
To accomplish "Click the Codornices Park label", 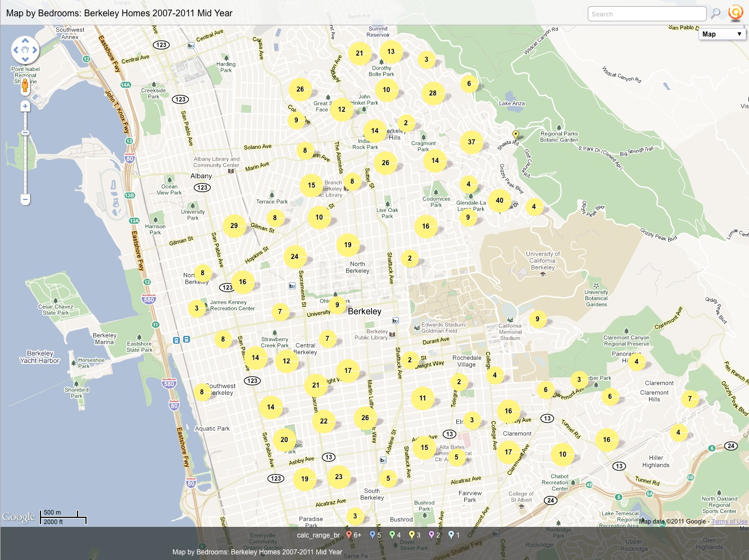I will point(437,202).
